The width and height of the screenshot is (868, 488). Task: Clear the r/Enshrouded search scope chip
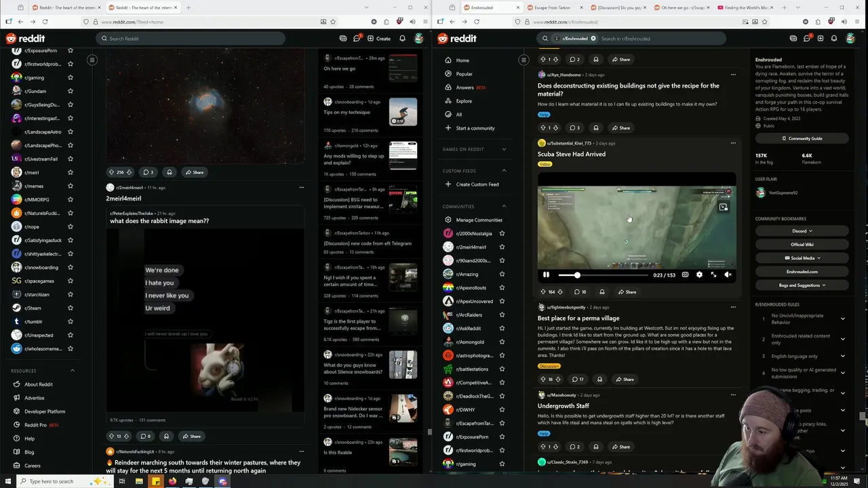593,39
